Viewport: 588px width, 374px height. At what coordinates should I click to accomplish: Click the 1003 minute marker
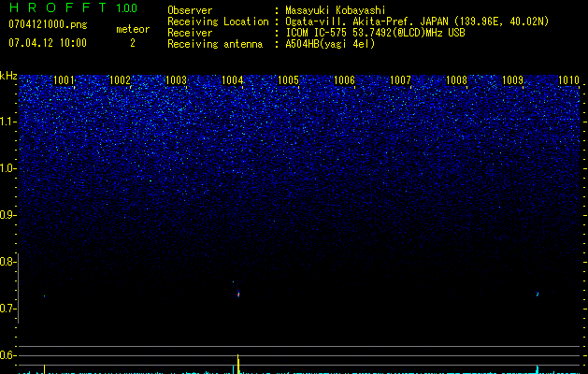176,80
